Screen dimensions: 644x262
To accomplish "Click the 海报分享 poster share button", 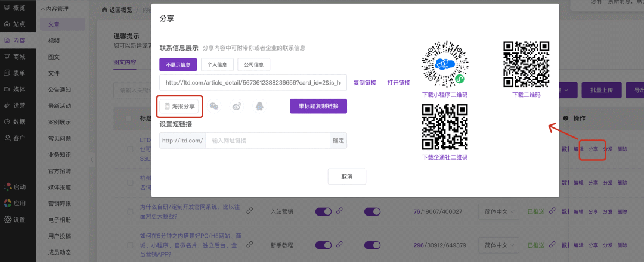I will point(179,106).
